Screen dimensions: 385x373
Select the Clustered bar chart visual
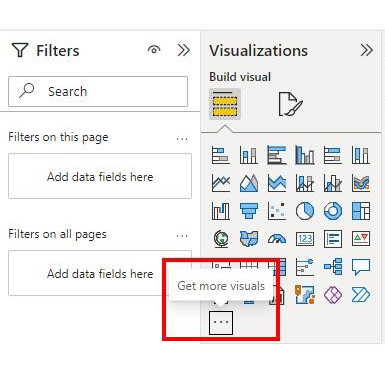pos(276,155)
